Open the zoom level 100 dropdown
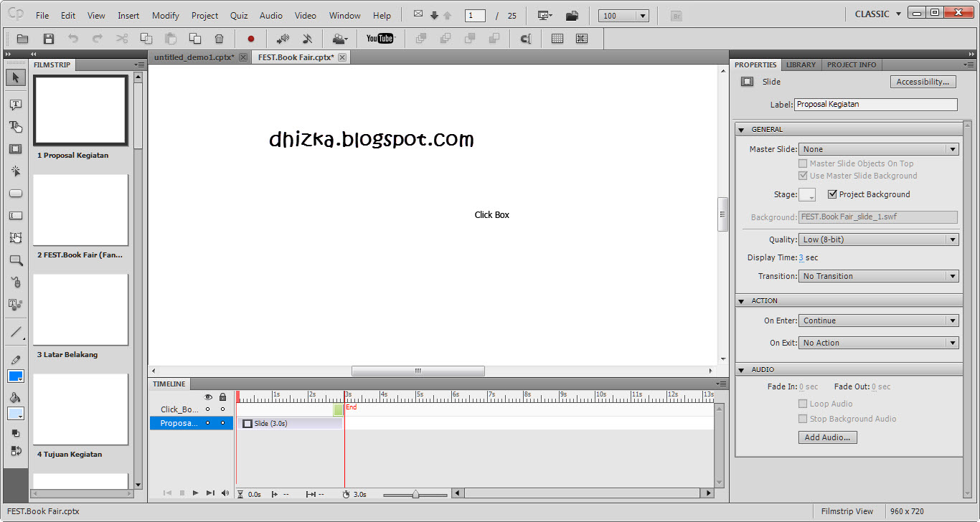Screen dimensions: 980x522 pyautogui.click(x=623, y=16)
